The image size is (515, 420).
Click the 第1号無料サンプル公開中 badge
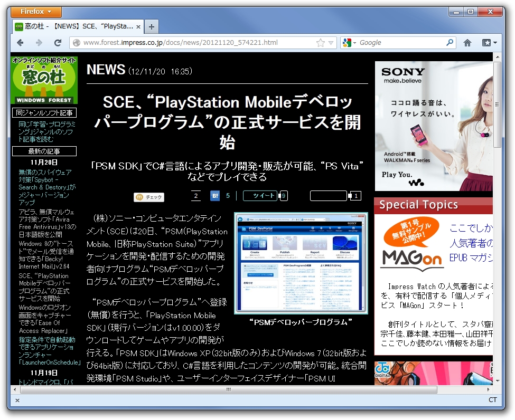tap(411, 233)
